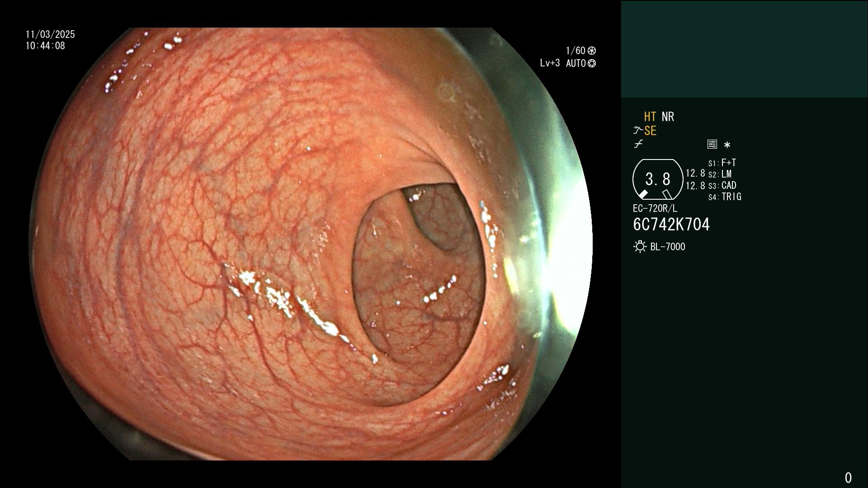The width and height of the screenshot is (868, 488).
Task: Click the scope diameter diagram showing 3.8
Action: click(658, 179)
